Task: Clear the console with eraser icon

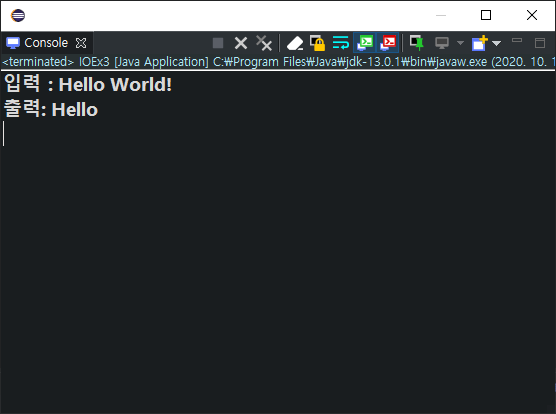Action: point(295,43)
